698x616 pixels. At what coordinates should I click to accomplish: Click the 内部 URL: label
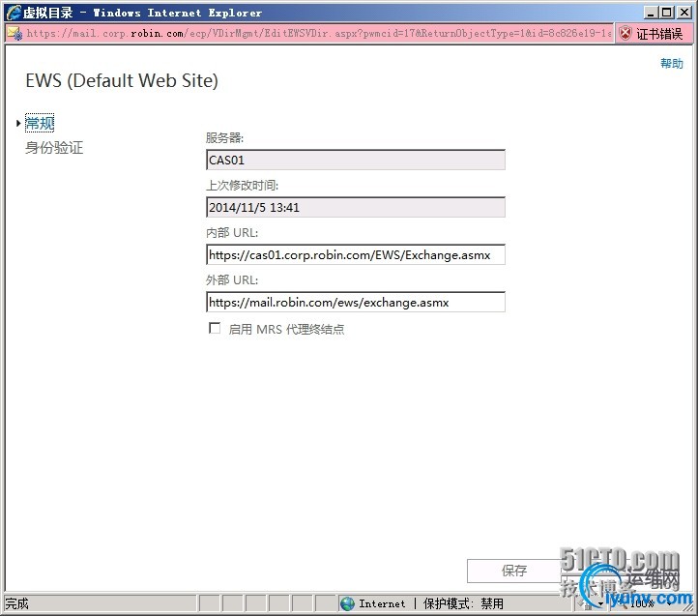(231, 232)
